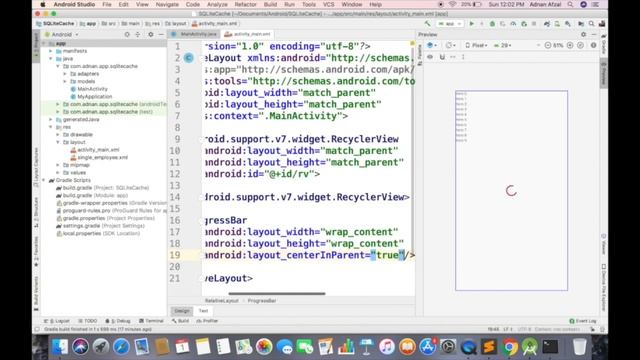Click the Stop square icon in toolbar
The width and height of the screenshot is (640, 360).
click(x=534, y=24)
